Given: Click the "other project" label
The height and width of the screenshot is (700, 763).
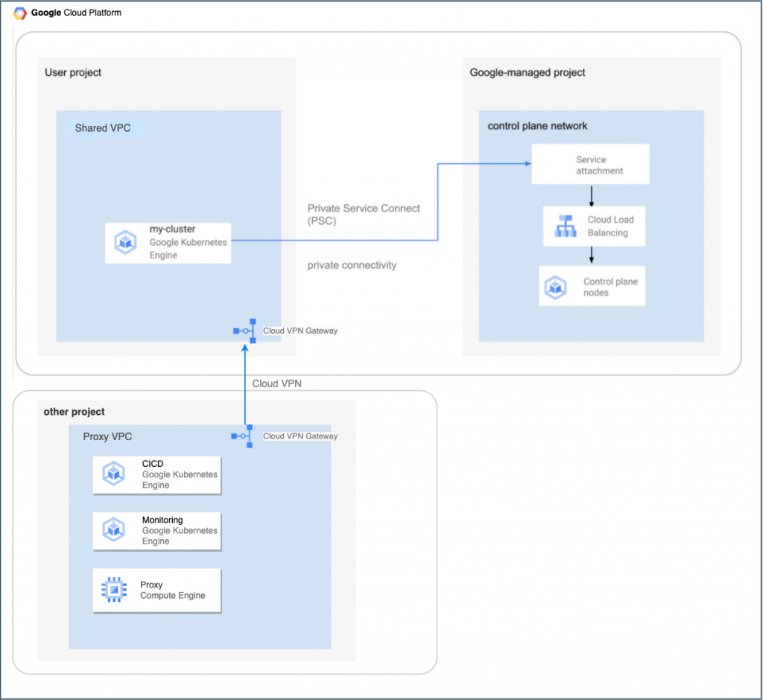Looking at the screenshot, I should [x=74, y=412].
